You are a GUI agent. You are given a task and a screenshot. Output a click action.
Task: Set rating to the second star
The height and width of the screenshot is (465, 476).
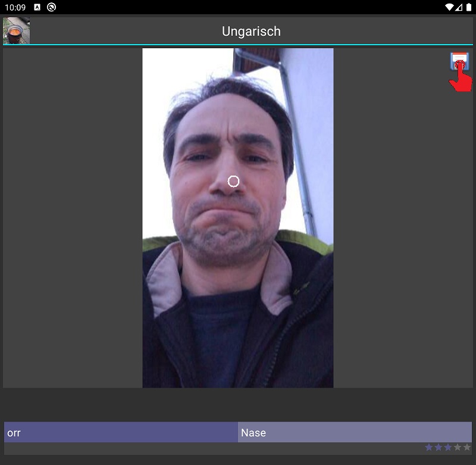click(439, 447)
